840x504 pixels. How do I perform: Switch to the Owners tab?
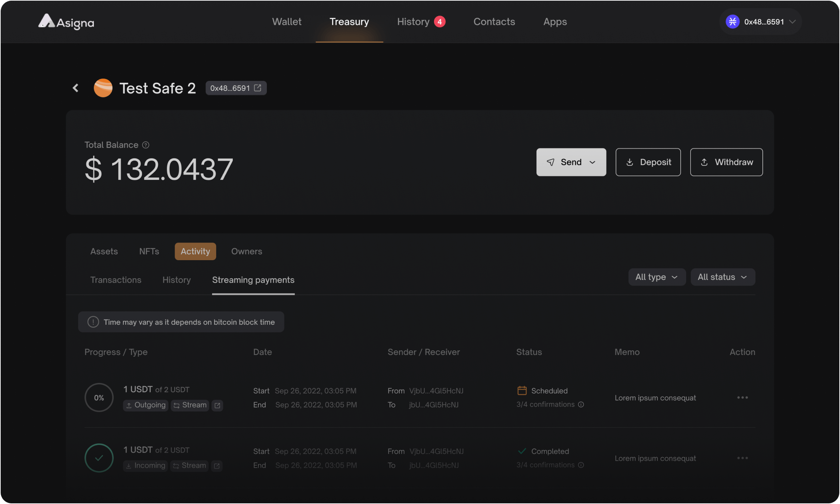(x=246, y=252)
